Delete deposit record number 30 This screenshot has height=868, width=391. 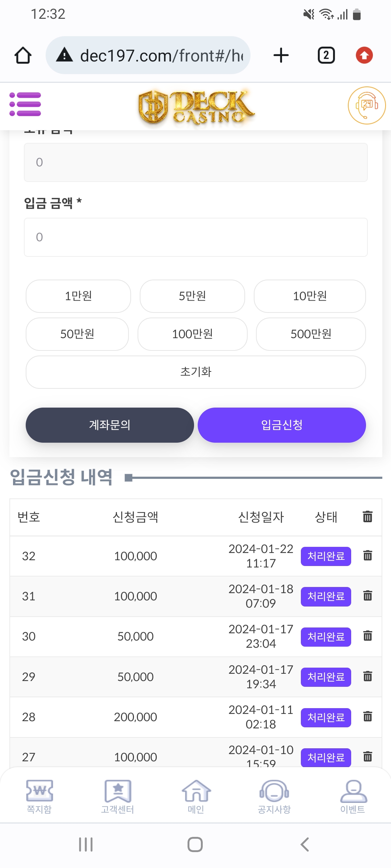click(367, 636)
